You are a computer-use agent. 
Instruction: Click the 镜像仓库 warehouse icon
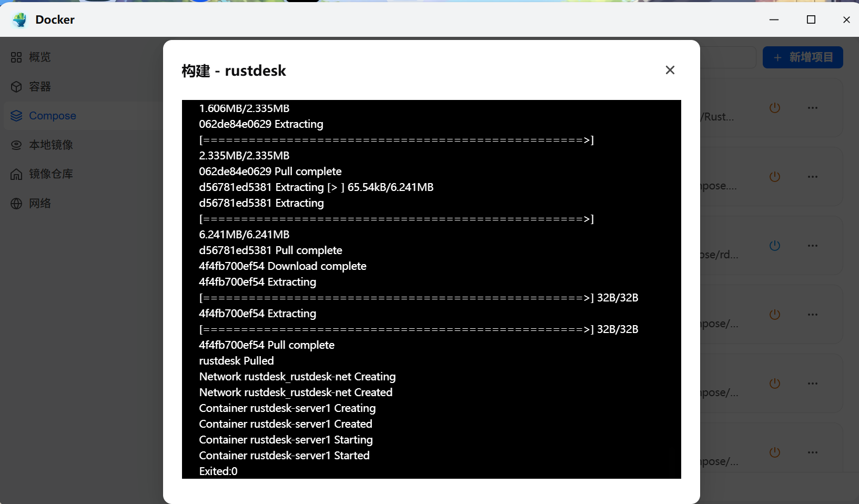tap(16, 174)
